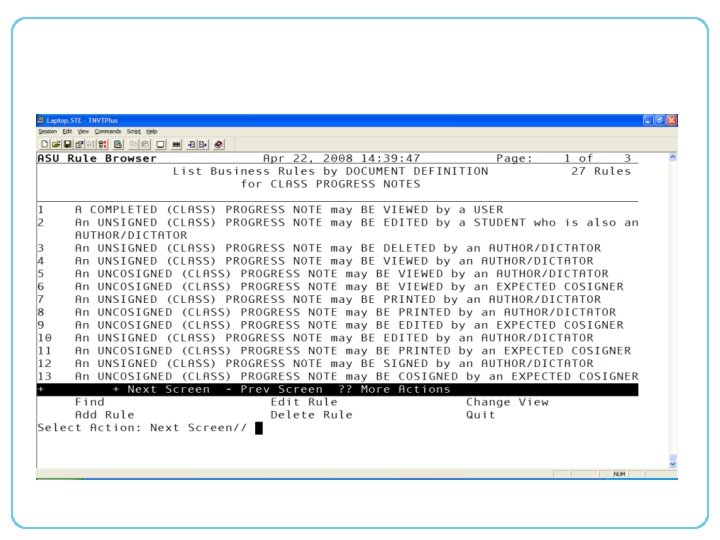
Task: Click rule 7 UNSIGNED note BE PRINTED
Action: point(319,300)
